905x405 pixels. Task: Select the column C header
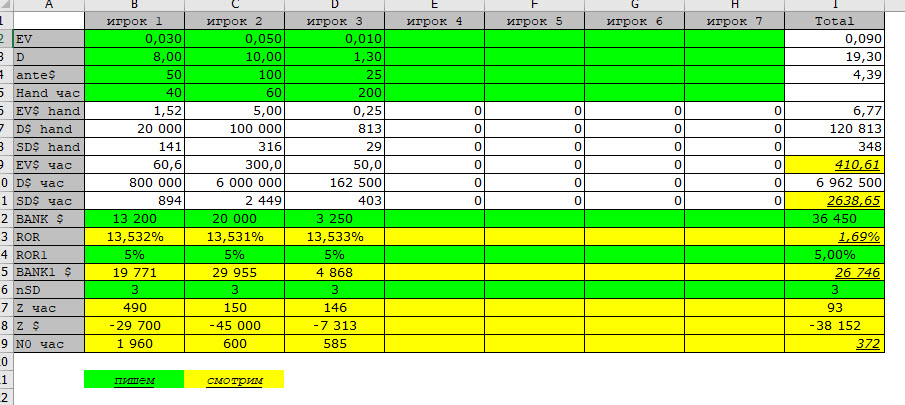[x=234, y=5]
